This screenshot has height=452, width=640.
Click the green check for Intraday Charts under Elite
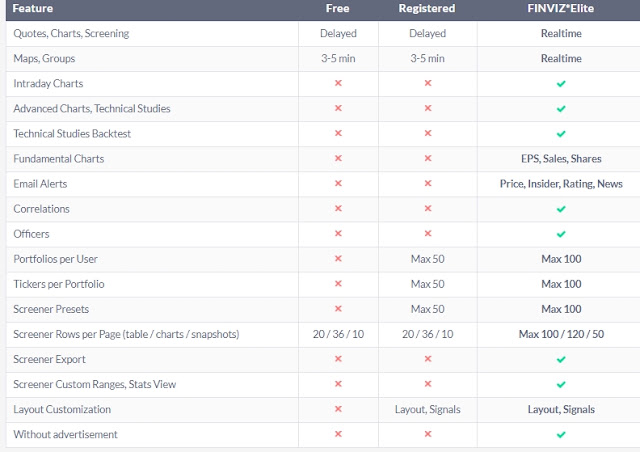pos(561,84)
